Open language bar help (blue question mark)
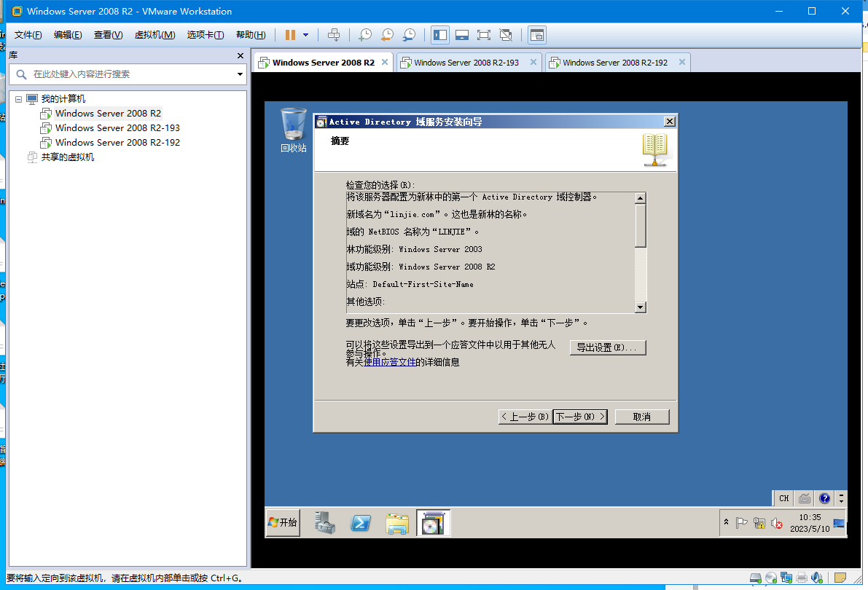This screenshot has height=590, width=868. click(824, 498)
